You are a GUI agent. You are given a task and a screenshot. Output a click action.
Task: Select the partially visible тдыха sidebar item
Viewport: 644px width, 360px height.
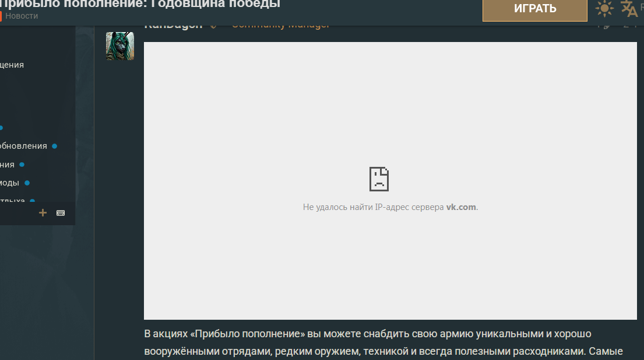pyautogui.click(x=12, y=201)
